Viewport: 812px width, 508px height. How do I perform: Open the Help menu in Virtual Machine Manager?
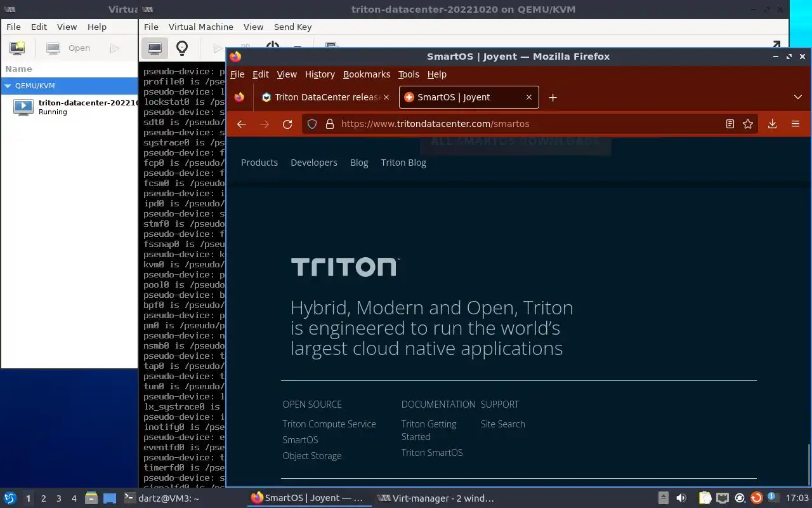pos(97,27)
